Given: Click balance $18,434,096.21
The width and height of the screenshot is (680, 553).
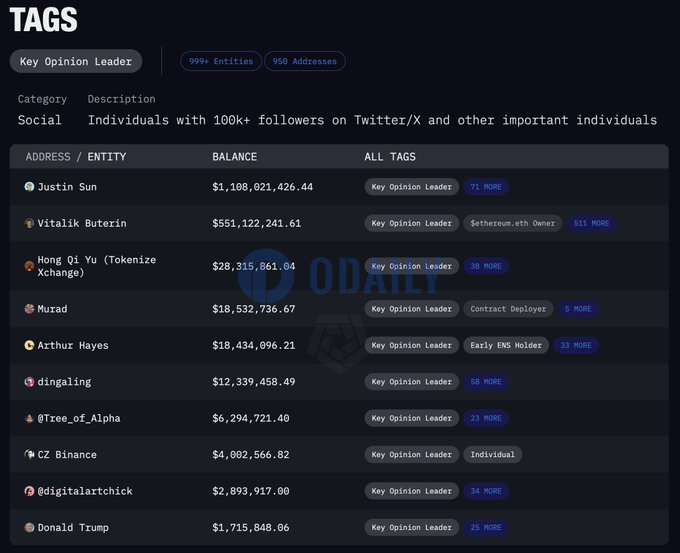Looking at the screenshot, I should [254, 345].
